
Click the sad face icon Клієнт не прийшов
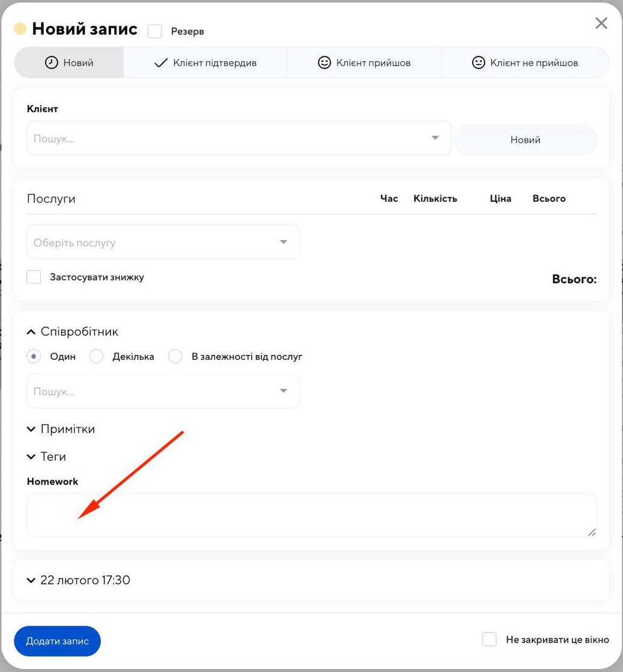click(x=478, y=62)
